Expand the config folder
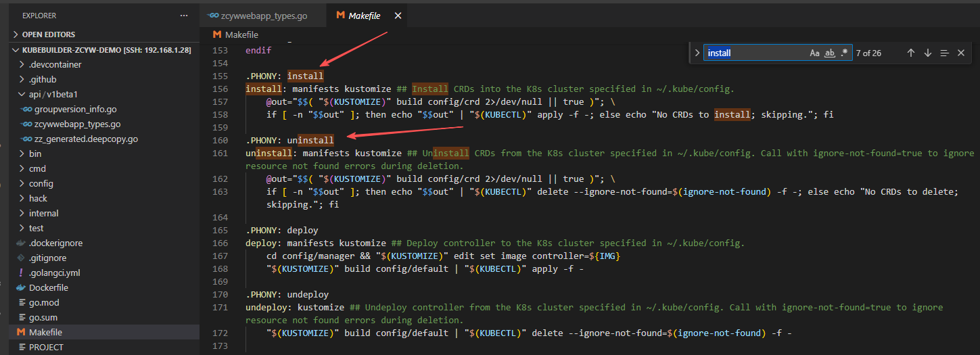Image resolution: width=980 pixels, height=355 pixels. click(41, 183)
